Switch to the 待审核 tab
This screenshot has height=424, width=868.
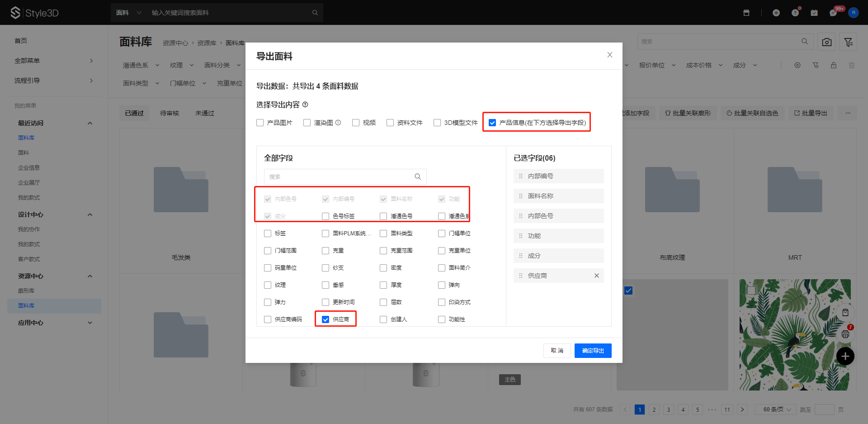coord(170,113)
